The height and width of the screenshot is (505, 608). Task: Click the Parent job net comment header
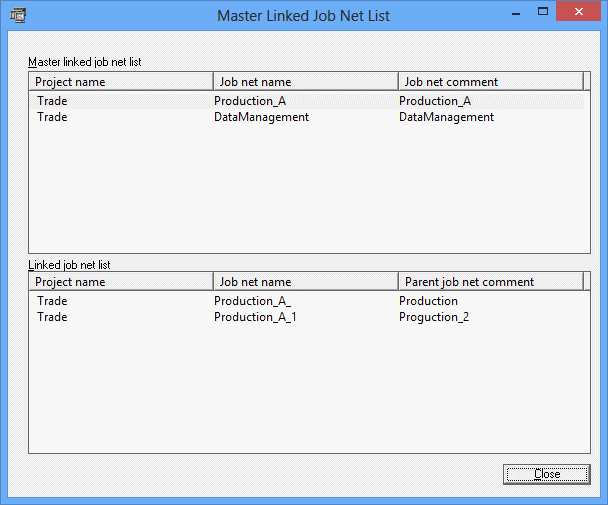490,282
